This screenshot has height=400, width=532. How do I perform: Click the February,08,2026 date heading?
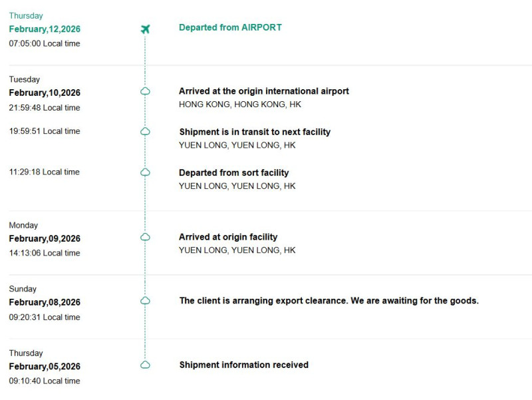coord(45,303)
